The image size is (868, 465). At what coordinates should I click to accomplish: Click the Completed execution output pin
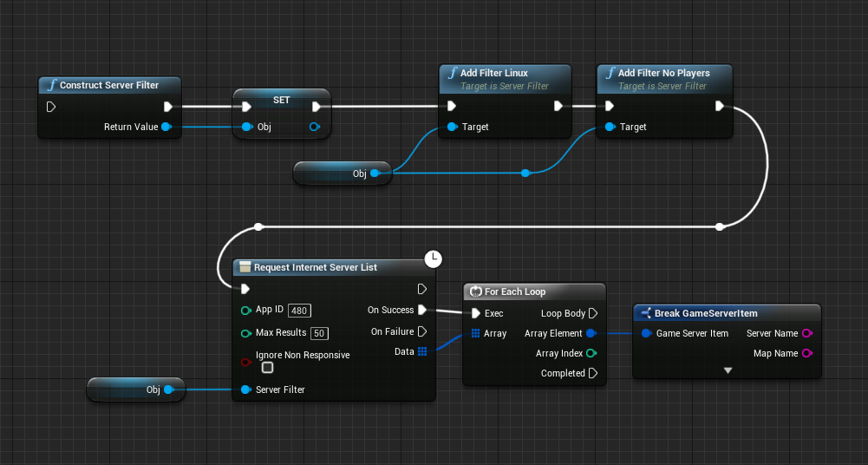(x=593, y=373)
